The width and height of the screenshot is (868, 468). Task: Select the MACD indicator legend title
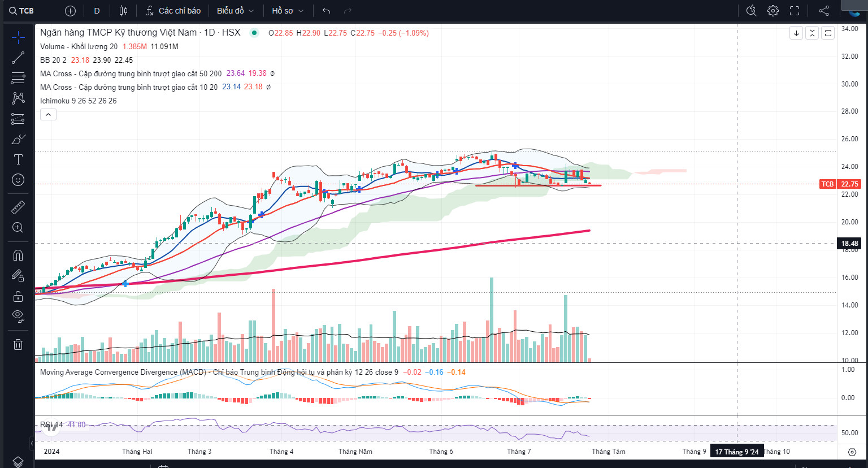[219, 372]
